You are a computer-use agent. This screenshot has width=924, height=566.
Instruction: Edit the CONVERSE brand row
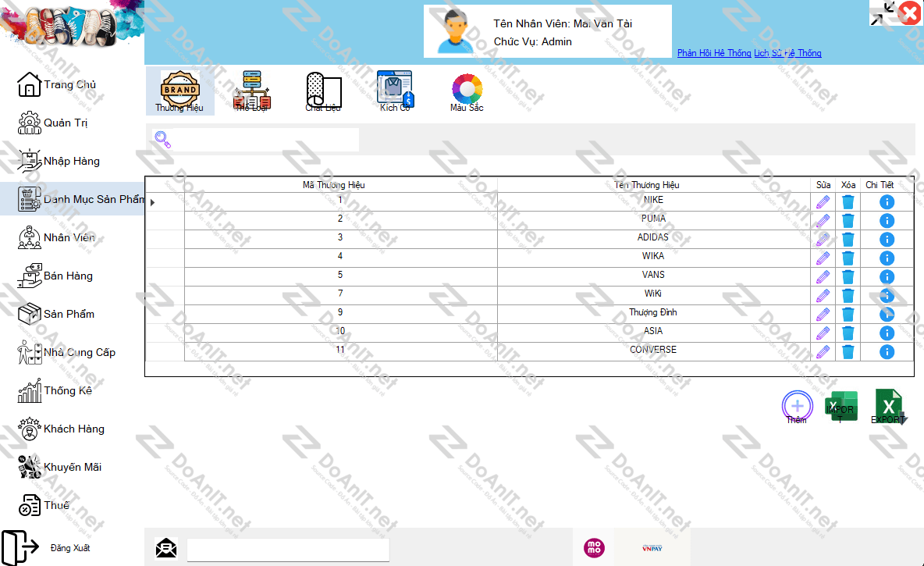pyautogui.click(x=823, y=352)
